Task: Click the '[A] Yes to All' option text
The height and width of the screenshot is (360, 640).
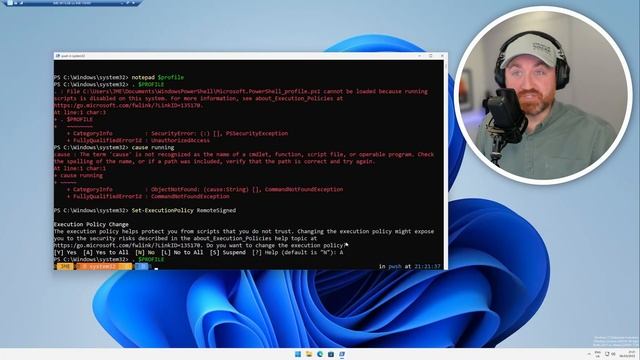Action: pyautogui.click(x=106, y=252)
